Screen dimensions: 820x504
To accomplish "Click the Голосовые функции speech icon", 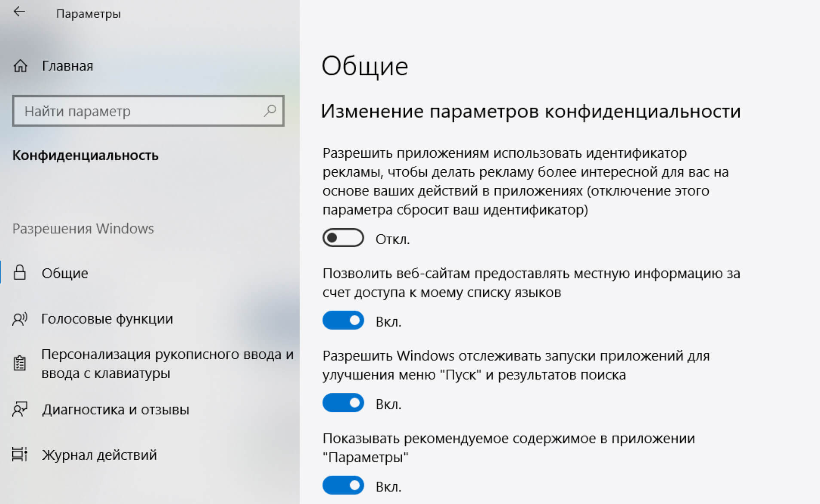I will [x=20, y=319].
